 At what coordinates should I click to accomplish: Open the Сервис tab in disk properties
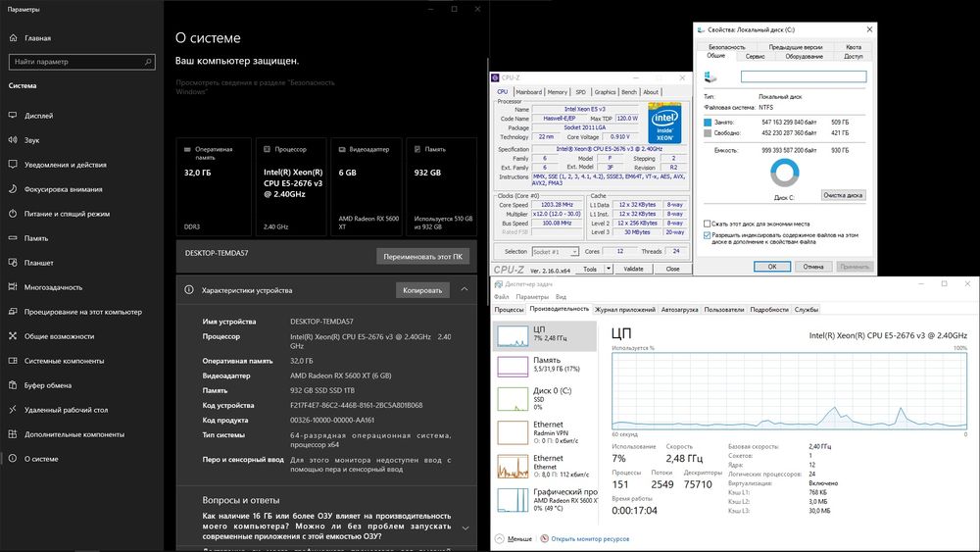(x=755, y=56)
